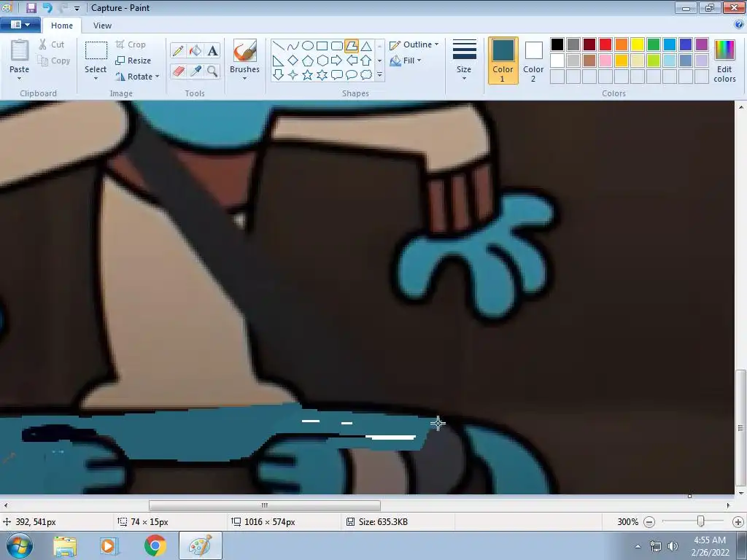Select the Left arrow shape
Screen dimensions: 747x560
(352, 61)
